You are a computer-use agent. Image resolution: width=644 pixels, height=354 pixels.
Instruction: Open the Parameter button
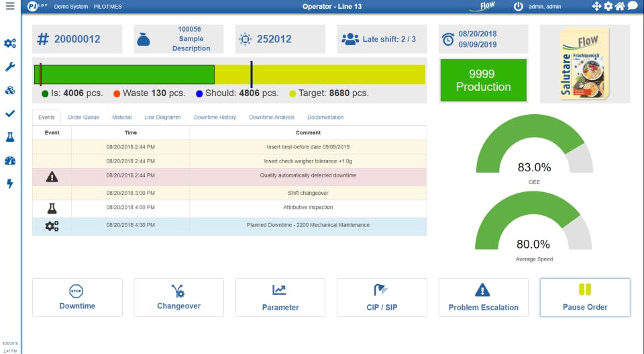[x=280, y=298]
